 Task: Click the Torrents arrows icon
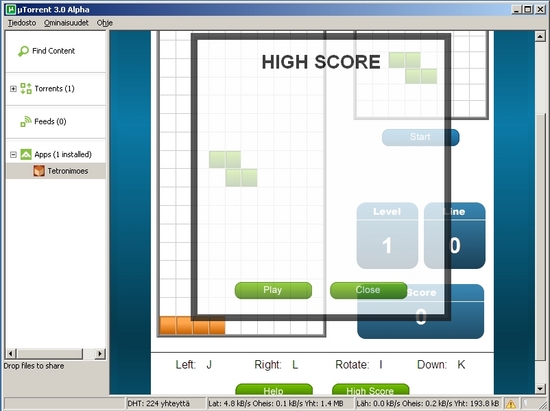(26, 88)
